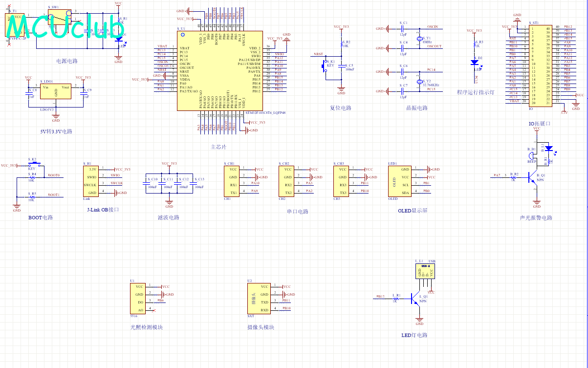Select the S_C7 12pF capacitor
The image size is (588, 368).
coord(403,91)
